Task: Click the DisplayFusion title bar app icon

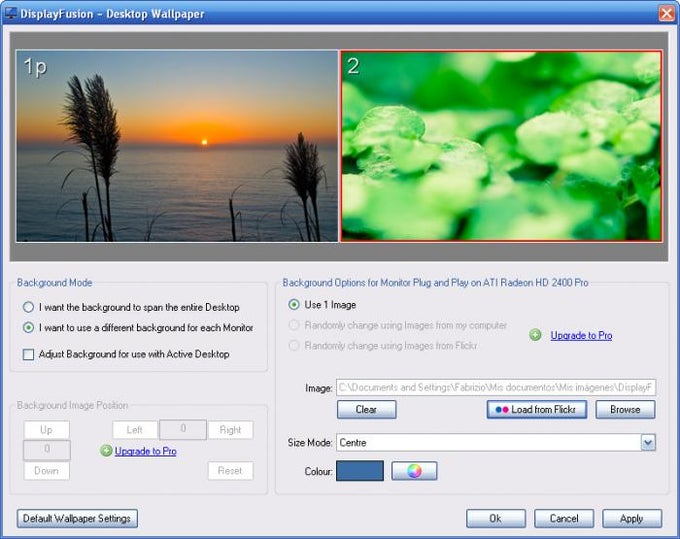Action: pyautogui.click(x=10, y=13)
